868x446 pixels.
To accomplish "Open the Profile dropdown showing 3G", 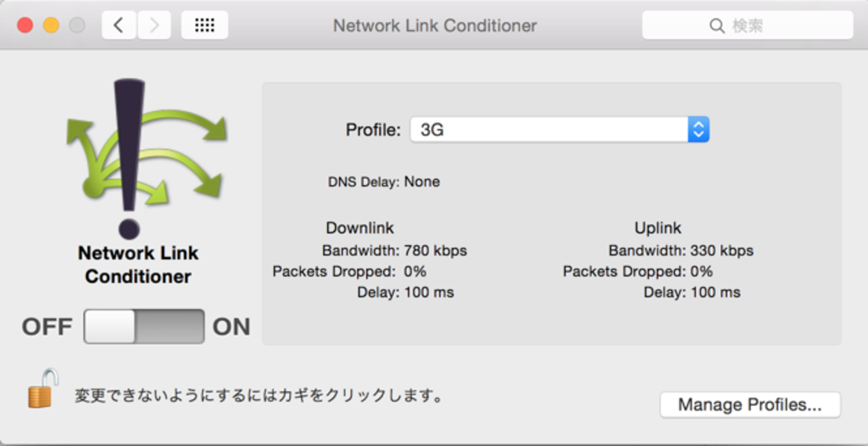I will point(549,130).
